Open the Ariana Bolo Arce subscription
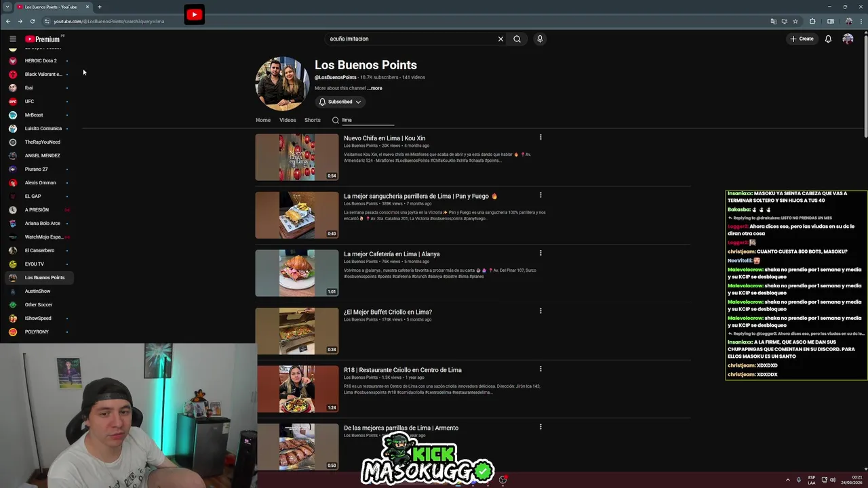 coord(39,223)
